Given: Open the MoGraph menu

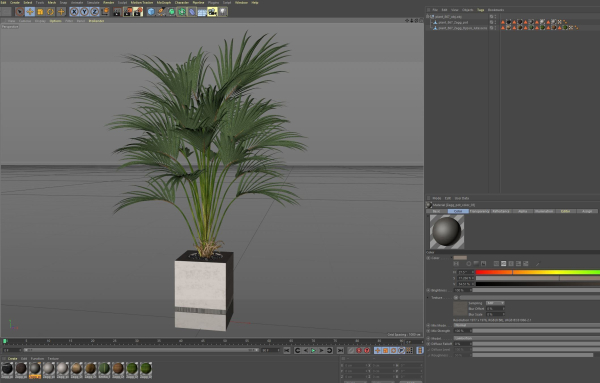Looking at the screenshot, I should coord(164,2).
